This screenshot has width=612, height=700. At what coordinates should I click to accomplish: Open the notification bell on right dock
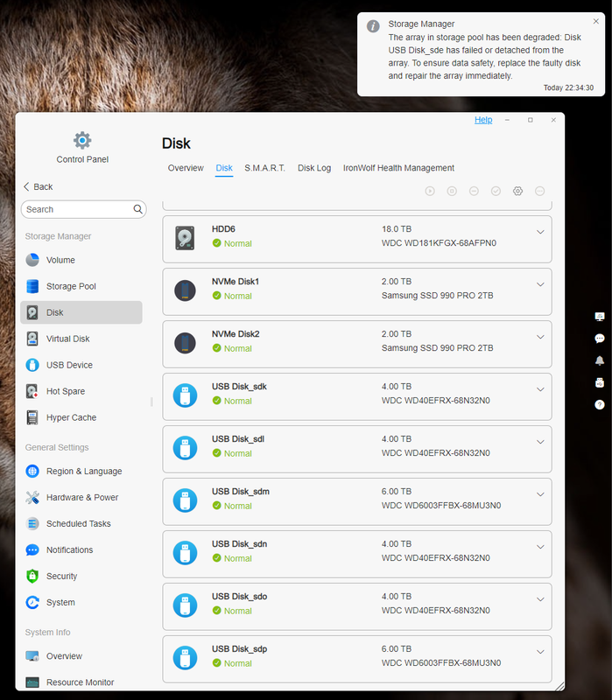click(x=600, y=360)
